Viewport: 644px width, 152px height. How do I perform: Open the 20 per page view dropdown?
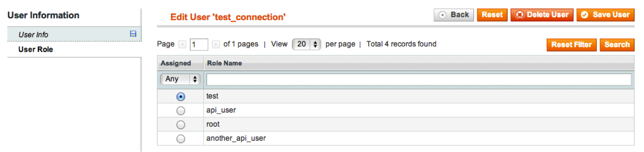[x=307, y=44]
